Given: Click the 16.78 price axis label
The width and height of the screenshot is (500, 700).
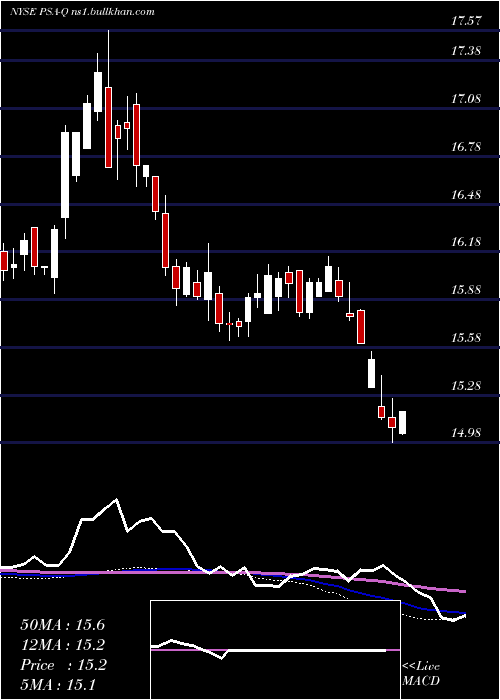Looking at the screenshot, I should click(x=466, y=146).
